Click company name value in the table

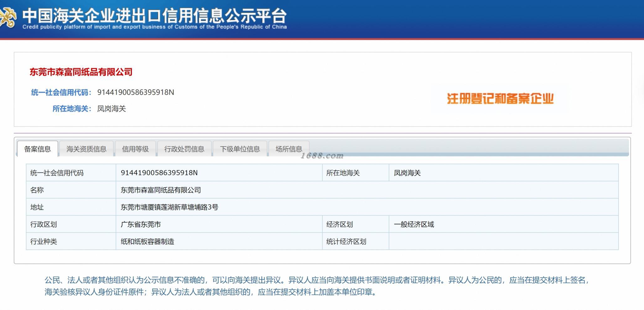click(x=161, y=190)
